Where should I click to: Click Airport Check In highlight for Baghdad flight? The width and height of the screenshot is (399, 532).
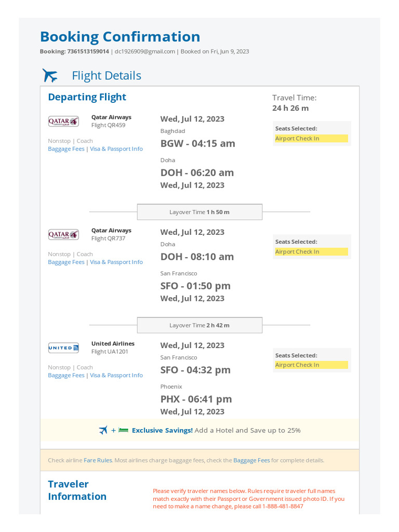311,139
